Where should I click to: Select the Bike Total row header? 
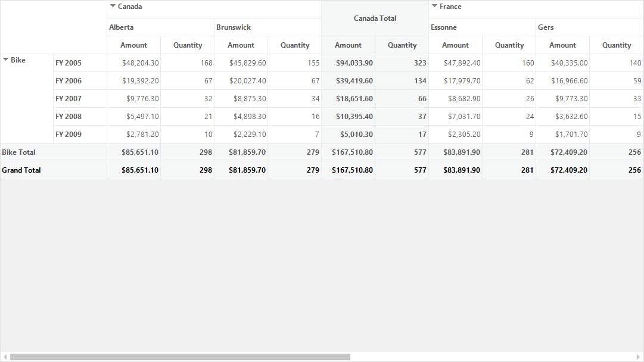[x=54, y=152]
